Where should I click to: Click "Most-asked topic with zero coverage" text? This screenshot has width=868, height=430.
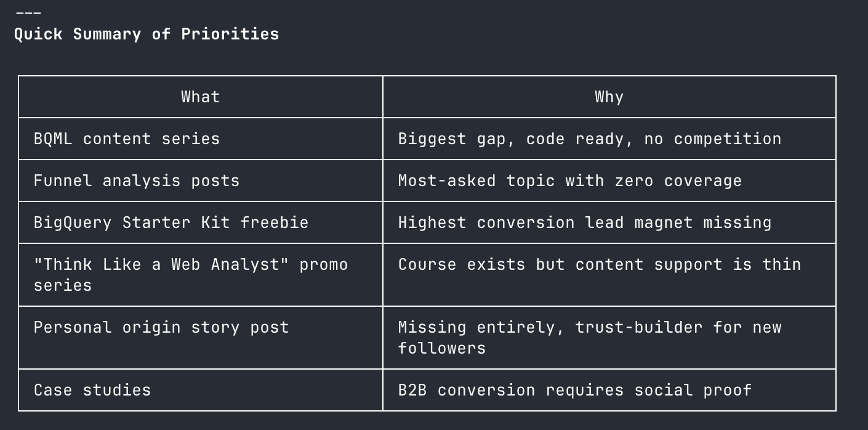point(569,181)
